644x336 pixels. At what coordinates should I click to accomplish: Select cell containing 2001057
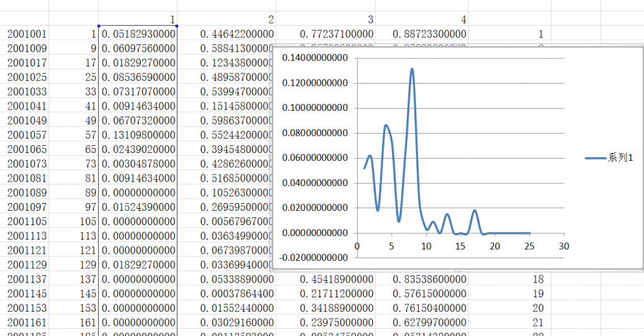[24, 134]
